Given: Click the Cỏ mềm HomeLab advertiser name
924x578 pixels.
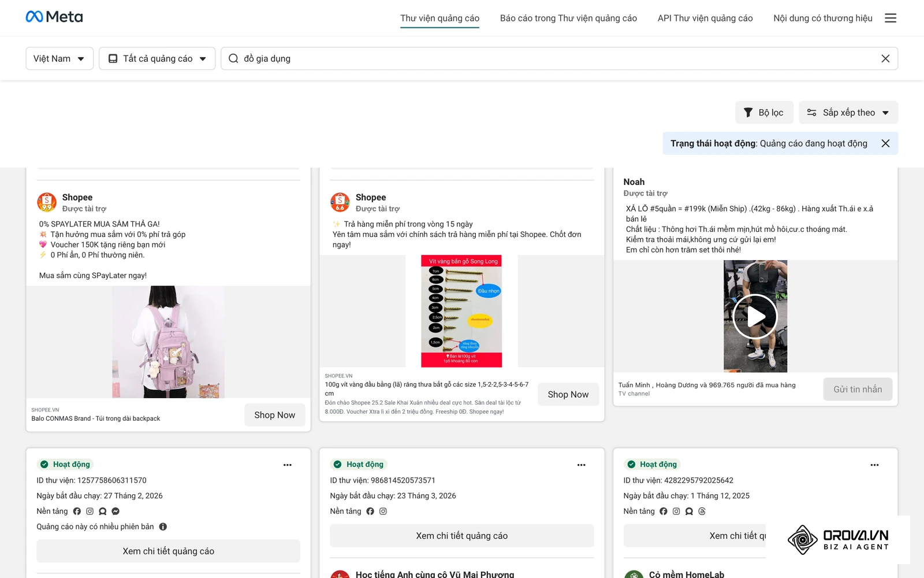Looking at the screenshot, I should click(687, 575).
